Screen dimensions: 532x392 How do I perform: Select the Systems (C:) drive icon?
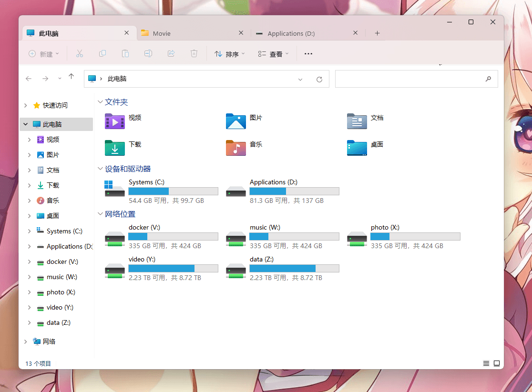click(x=115, y=188)
